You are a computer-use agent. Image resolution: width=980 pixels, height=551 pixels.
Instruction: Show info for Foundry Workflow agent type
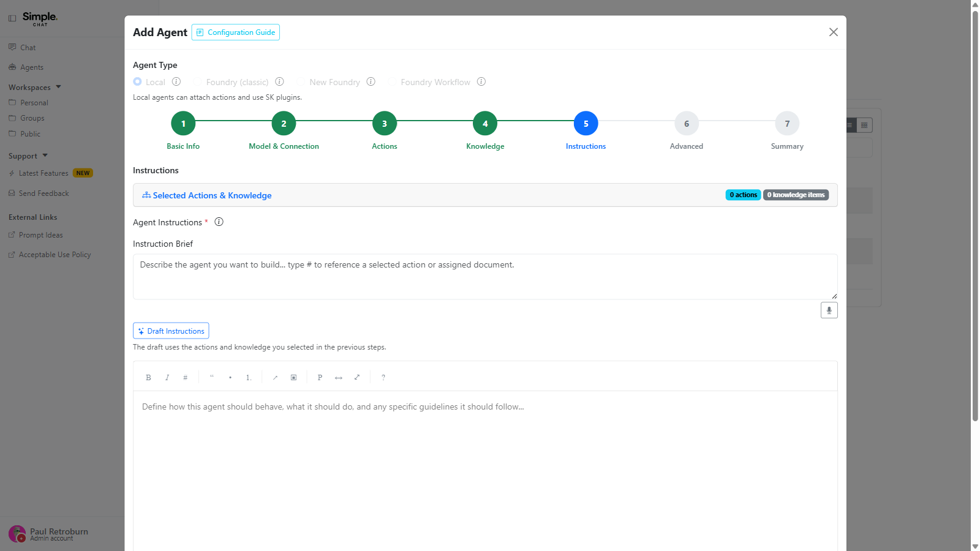481,81
